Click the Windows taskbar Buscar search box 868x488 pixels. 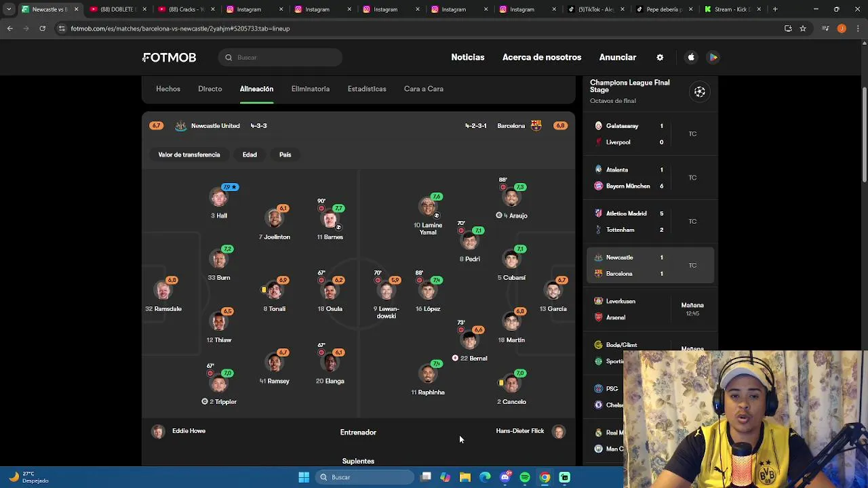pos(365,477)
